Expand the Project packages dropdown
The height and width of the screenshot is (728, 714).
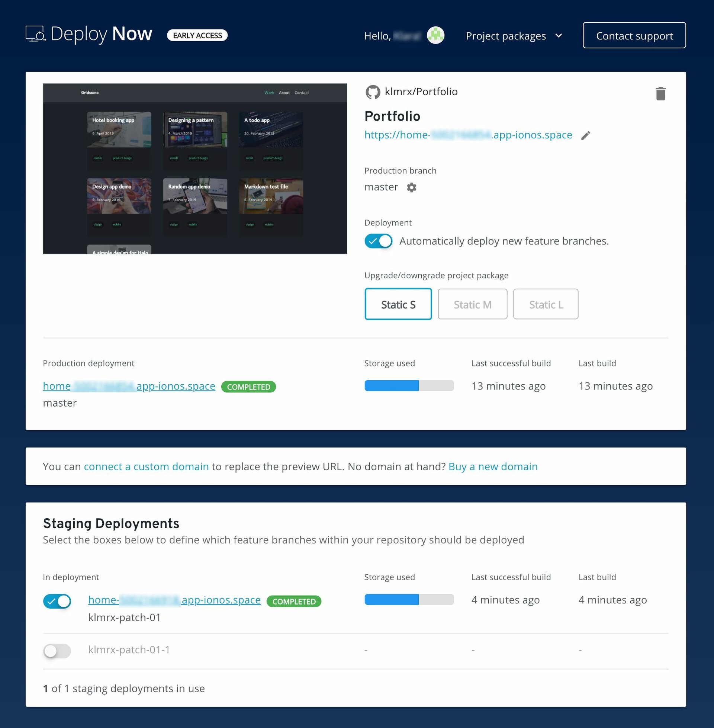(x=505, y=36)
